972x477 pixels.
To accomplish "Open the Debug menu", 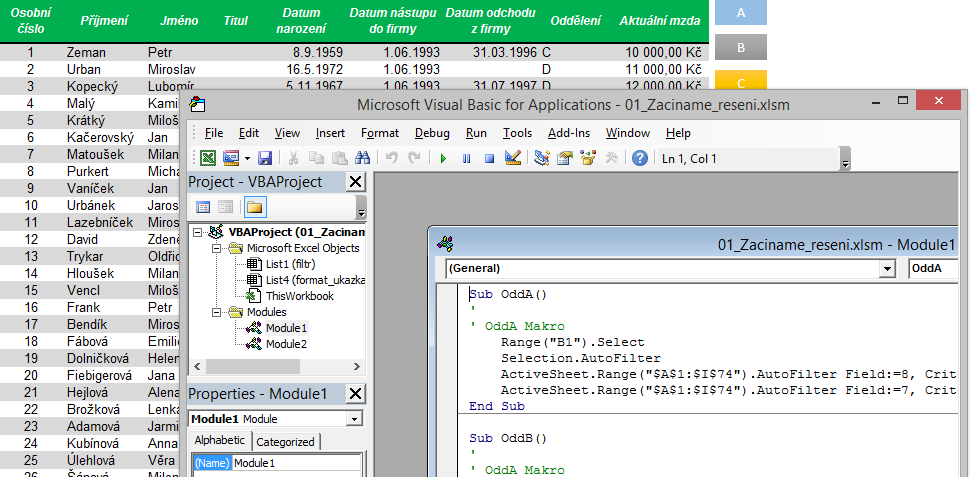I will (x=432, y=133).
